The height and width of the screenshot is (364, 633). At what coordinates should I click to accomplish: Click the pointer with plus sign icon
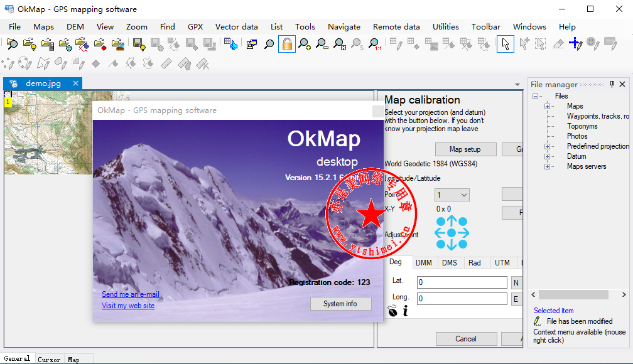[524, 44]
